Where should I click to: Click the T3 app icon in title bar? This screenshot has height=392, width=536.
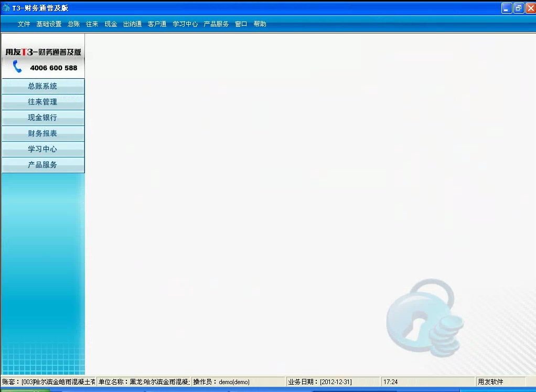6,7
